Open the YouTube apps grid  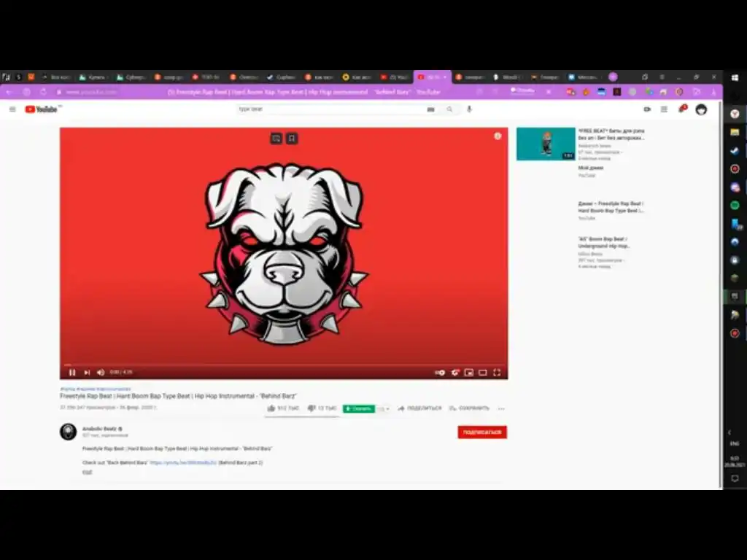pyautogui.click(x=664, y=109)
